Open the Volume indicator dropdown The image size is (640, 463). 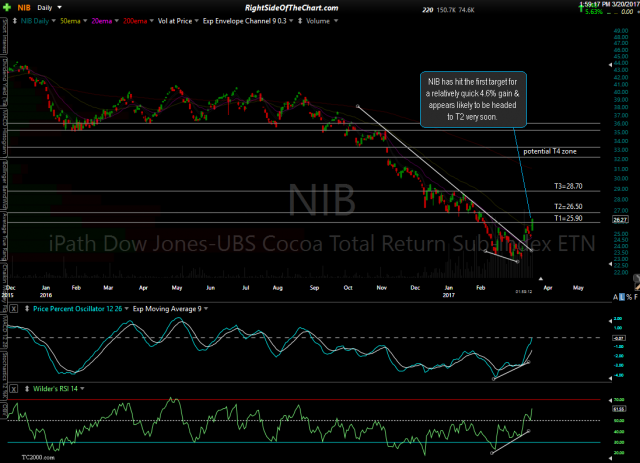(336, 21)
